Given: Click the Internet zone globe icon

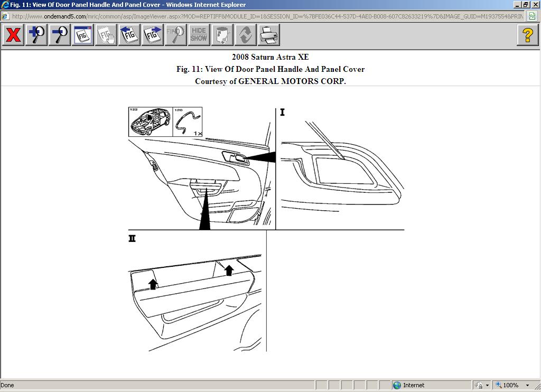Looking at the screenshot, I should [397, 385].
